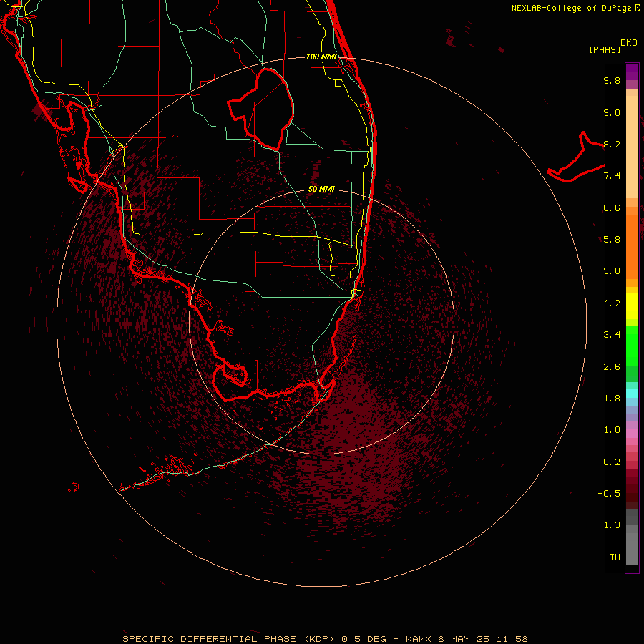The width and height of the screenshot is (644, 644).
Task: Click the yellow segment of the color bar
Action: 632,306
